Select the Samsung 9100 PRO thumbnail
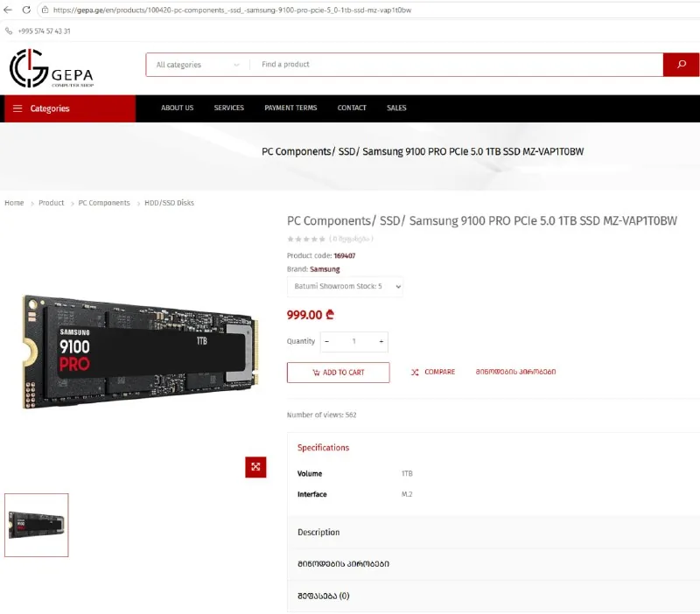 tap(37, 525)
